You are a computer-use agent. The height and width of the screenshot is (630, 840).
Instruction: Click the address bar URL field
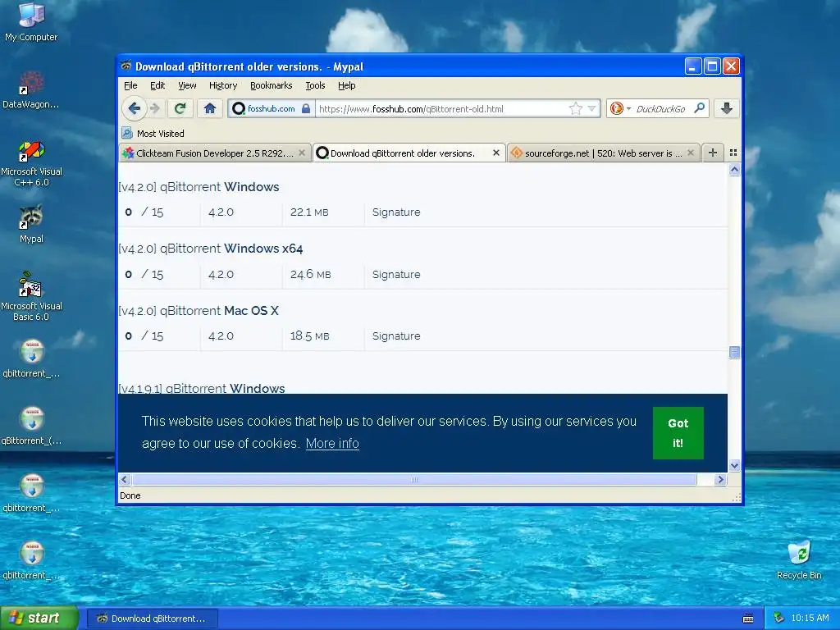(442, 109)
